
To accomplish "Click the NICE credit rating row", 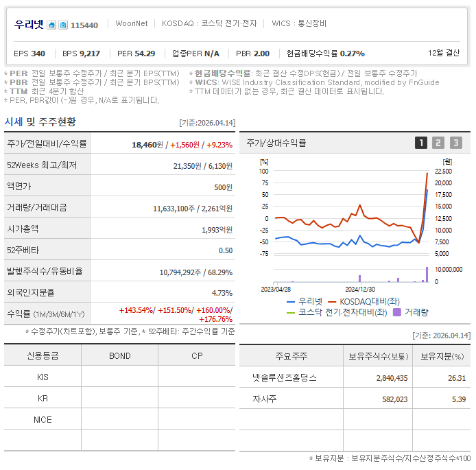I will click(x=119, y=419).
